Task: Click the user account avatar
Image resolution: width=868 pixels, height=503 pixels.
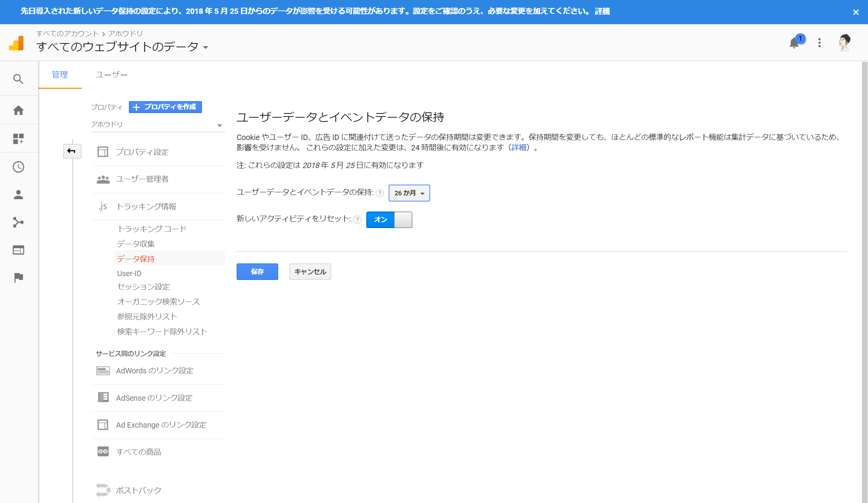Action: (x=845, y=43)
